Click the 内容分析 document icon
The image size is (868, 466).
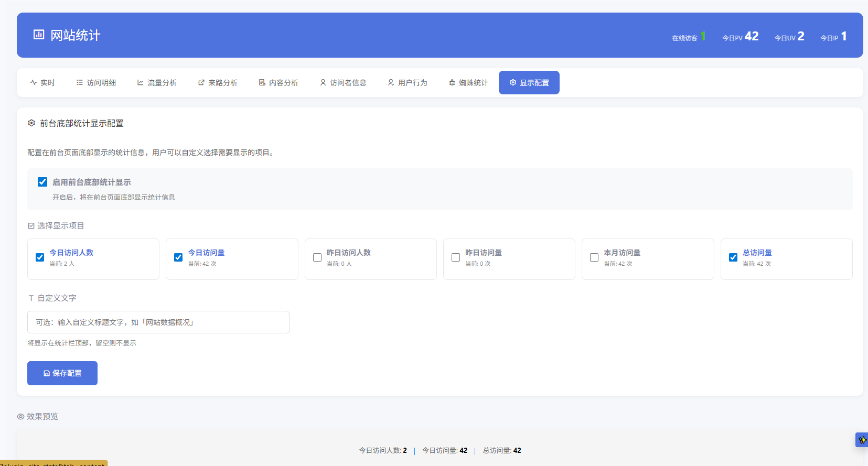262,83
